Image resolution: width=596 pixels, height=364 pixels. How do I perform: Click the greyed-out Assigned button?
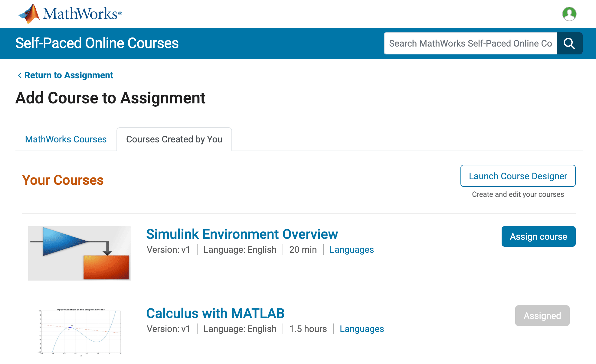(542, 316)
